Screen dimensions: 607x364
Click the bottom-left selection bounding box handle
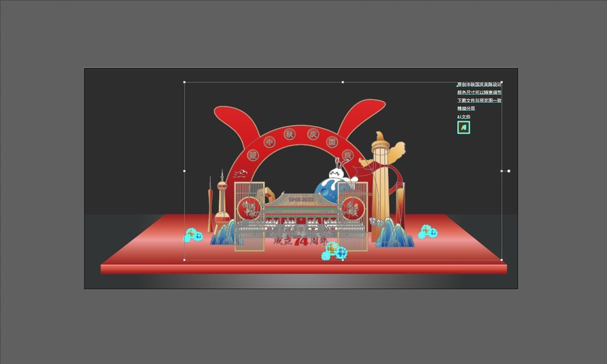184,260
